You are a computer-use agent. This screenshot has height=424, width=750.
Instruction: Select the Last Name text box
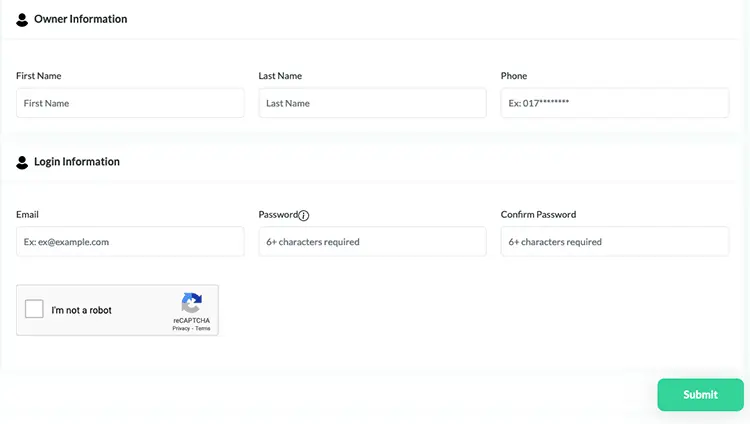coord(372,103)
